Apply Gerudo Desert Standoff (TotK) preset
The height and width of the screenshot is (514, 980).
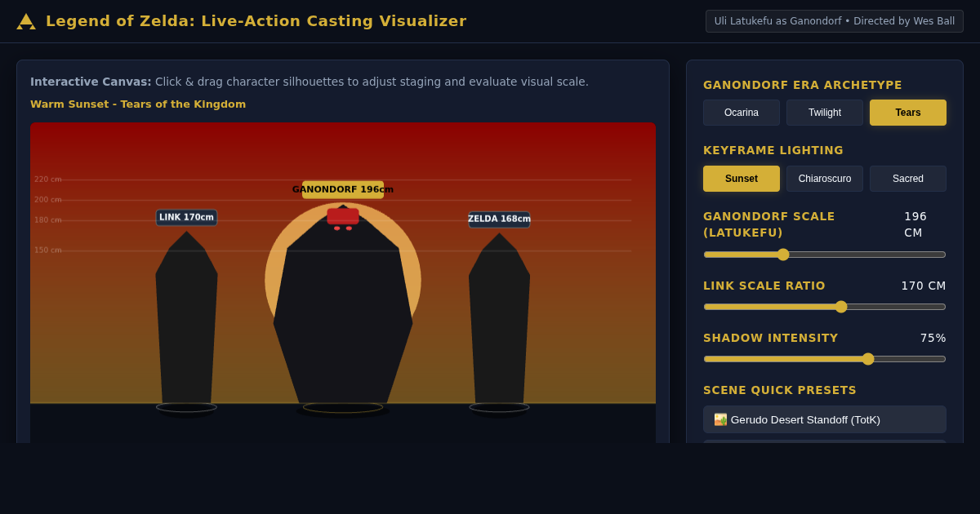pyautogui.click(x=825, y=419)
